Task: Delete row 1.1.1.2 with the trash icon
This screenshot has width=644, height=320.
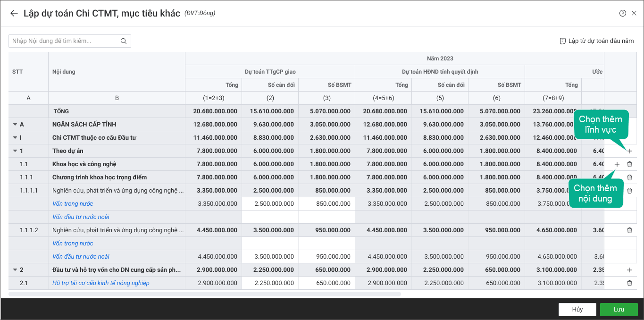Action: tap(629, 230)
